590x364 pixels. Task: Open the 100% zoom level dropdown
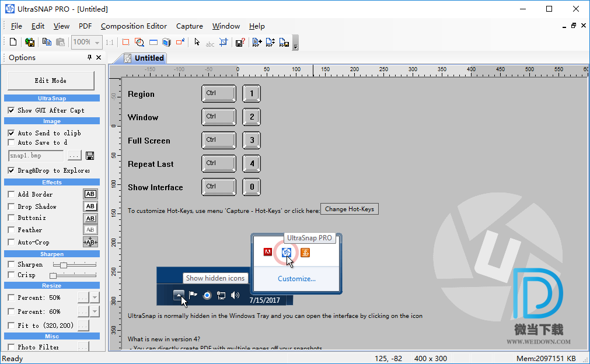[97, 43]
